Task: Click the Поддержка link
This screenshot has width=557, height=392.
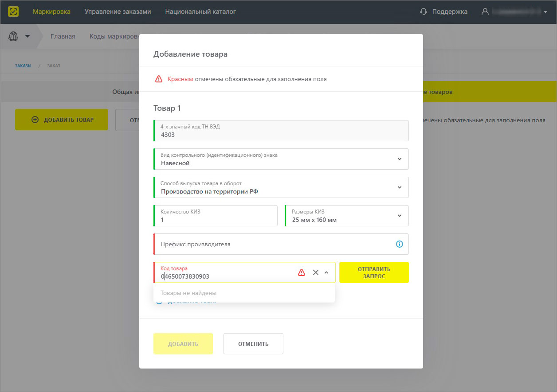Action: coord(450,12)
